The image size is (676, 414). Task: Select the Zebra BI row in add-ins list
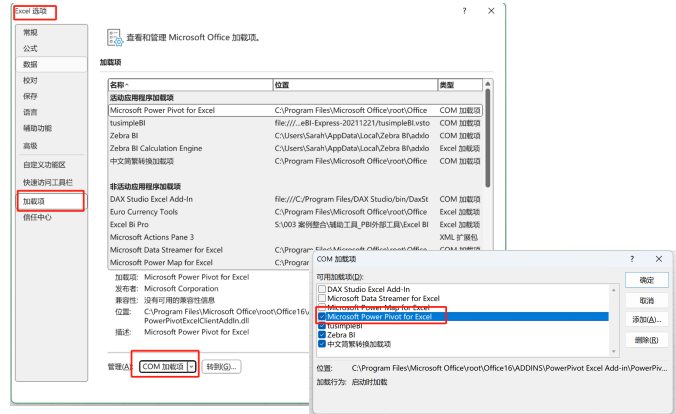click(295, 135)
